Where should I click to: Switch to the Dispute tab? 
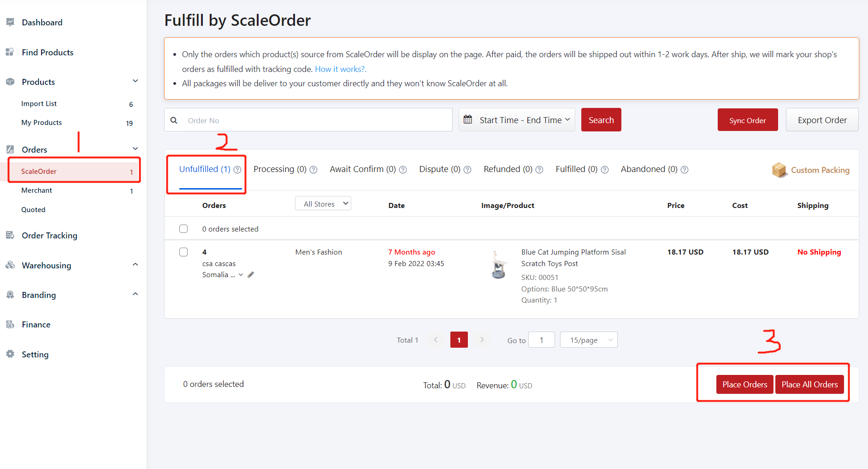point(440,169)
